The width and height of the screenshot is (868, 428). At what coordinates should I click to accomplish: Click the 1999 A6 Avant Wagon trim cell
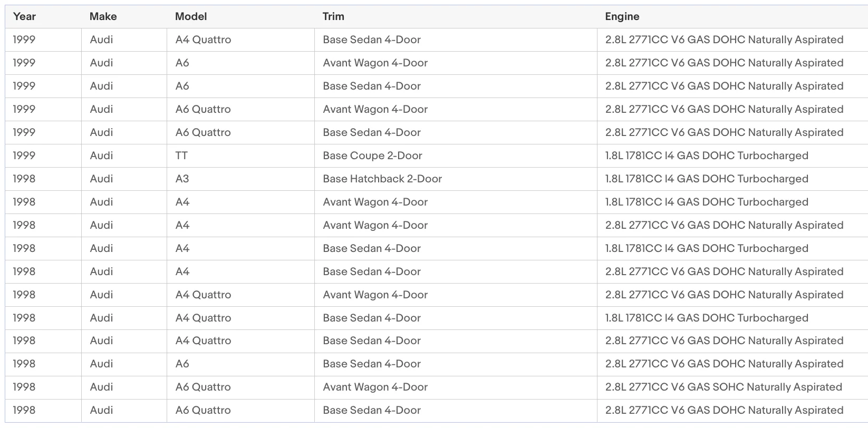tap(456, 63)
